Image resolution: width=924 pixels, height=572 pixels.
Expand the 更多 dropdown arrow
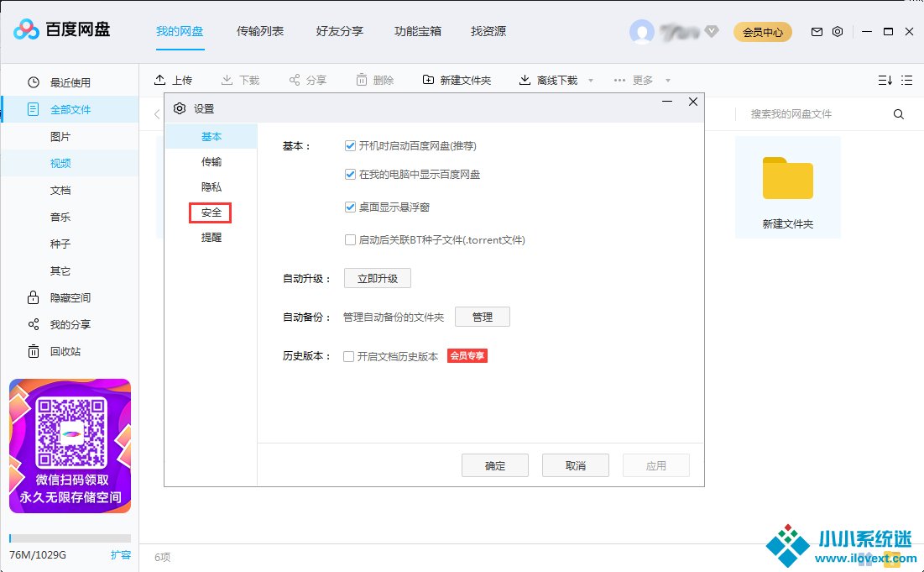[668, 81]
